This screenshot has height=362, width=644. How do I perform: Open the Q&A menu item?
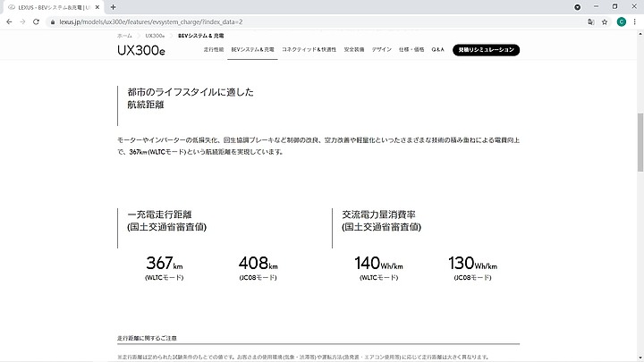coord(437,50)
